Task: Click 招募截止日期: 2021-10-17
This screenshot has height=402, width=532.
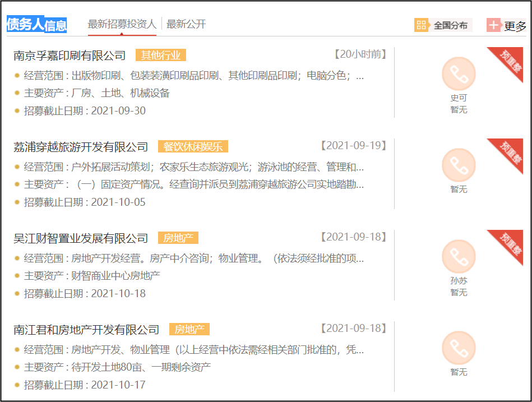Action: 85,385
